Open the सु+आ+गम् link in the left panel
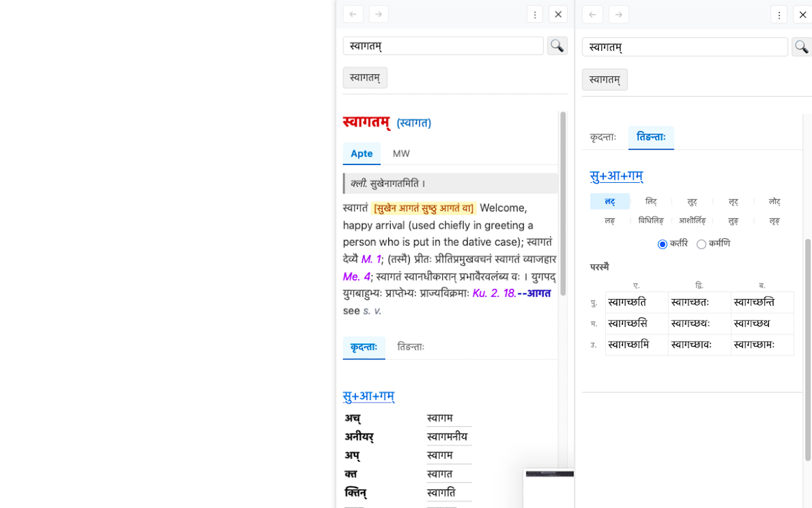The image size is (812, 508). (x=369, y=396)
